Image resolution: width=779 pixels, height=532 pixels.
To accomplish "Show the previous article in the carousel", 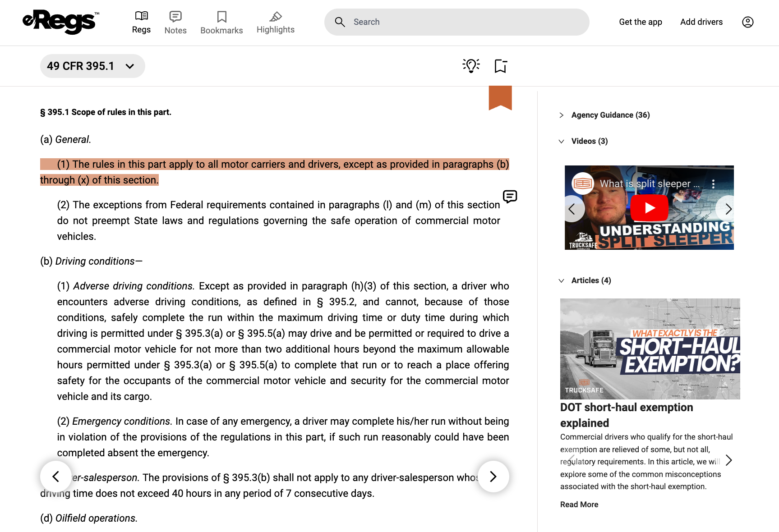I will 572,460.
